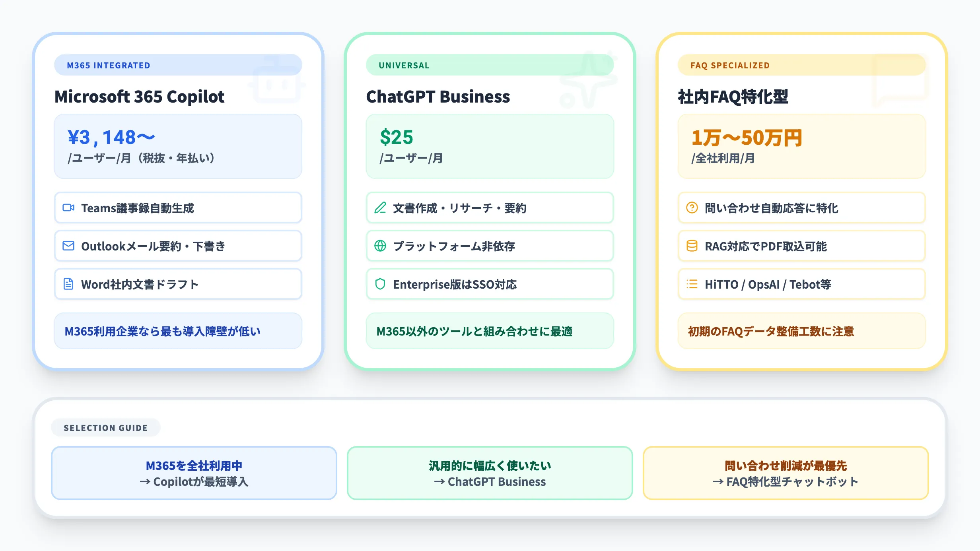Click the M365を全社利用中 guide box
This screenshot has height=551, width=980.
[x=194, y=473]
